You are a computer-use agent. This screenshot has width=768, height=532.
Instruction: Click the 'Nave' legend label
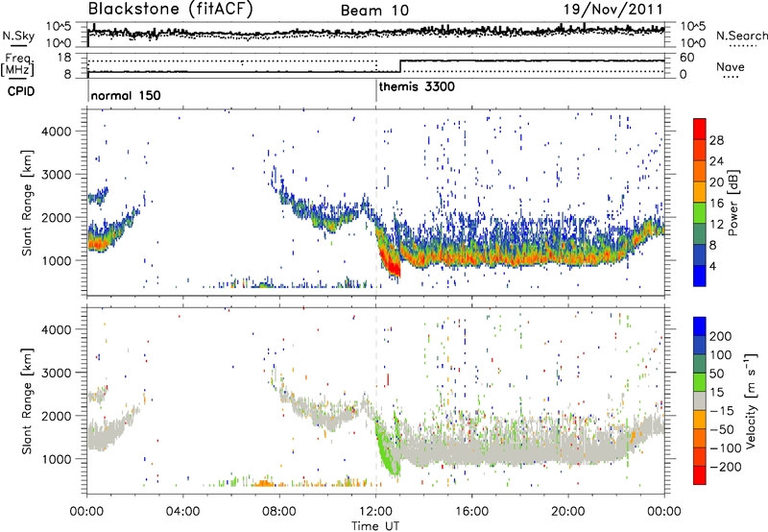click(x=731, y=66)
